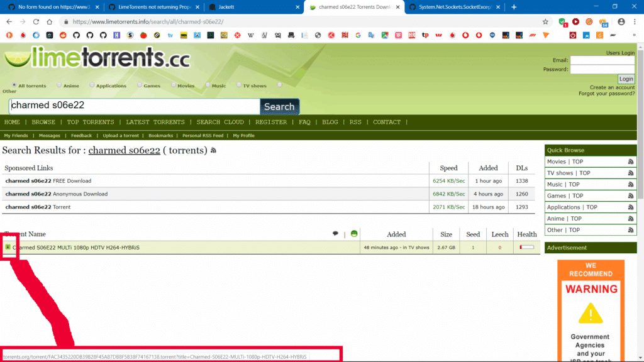Bookmark this page with the star icon
This screenshot has height=362, width=644.
click(545, 22)
